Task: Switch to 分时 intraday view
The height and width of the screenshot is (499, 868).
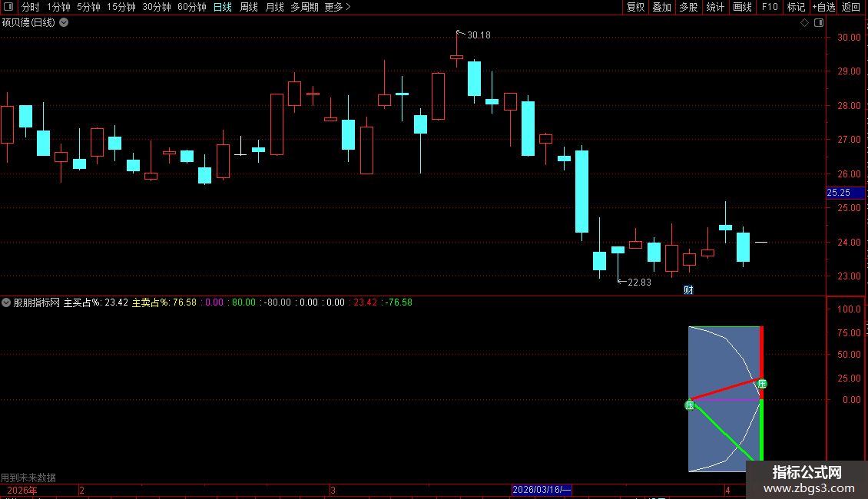Action: pos(31,7)
